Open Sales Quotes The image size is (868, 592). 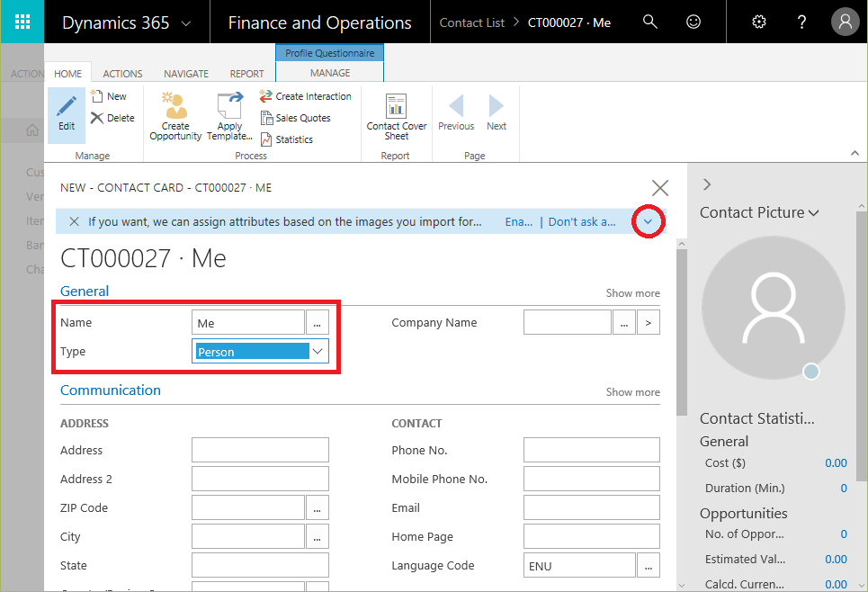point(296,118)
